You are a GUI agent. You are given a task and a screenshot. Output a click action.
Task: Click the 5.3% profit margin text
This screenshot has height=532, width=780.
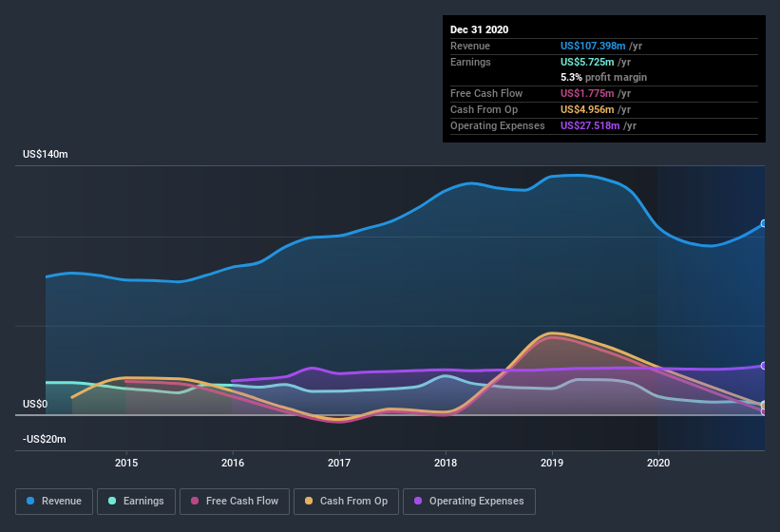pyautogui.click(x=603, y=77)
